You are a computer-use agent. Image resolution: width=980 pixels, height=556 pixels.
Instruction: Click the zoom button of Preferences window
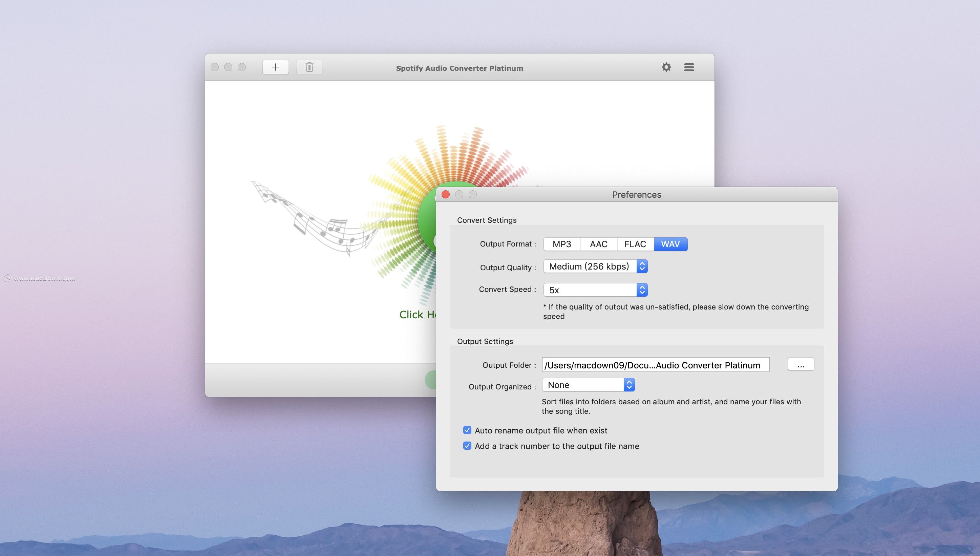(x=473, y=194)
